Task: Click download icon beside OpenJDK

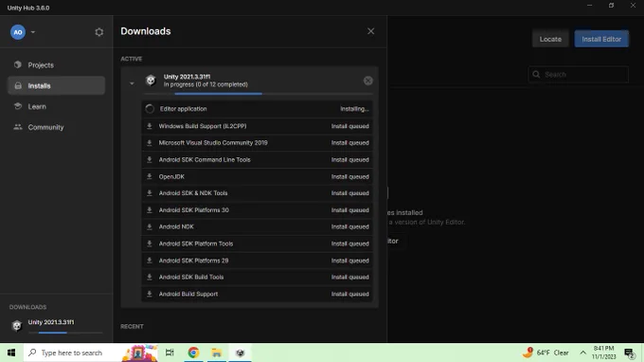Action: pos(150,176)
